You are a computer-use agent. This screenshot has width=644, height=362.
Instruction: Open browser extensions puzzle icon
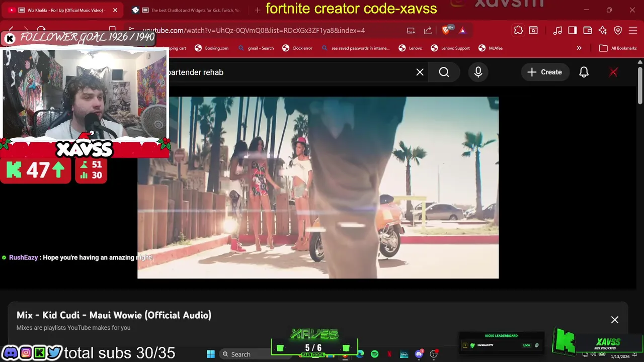(518, 30)
